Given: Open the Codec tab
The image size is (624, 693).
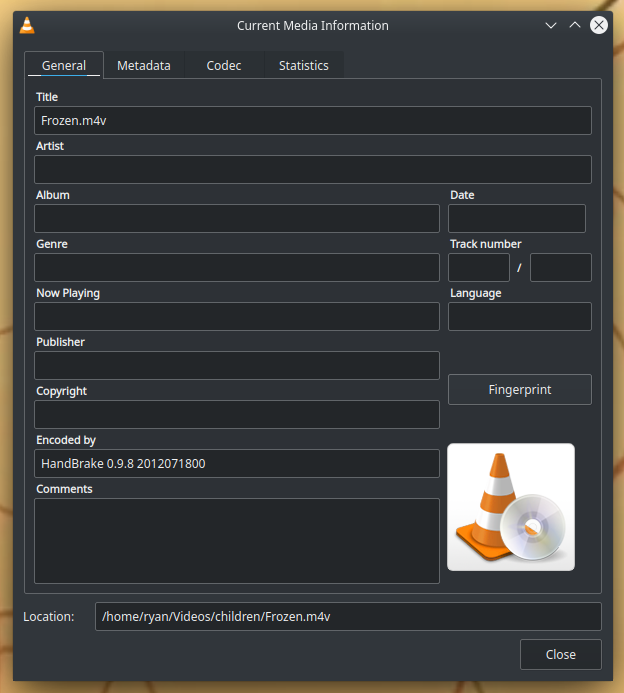Looking at the screenshot, I should point(224,65).
